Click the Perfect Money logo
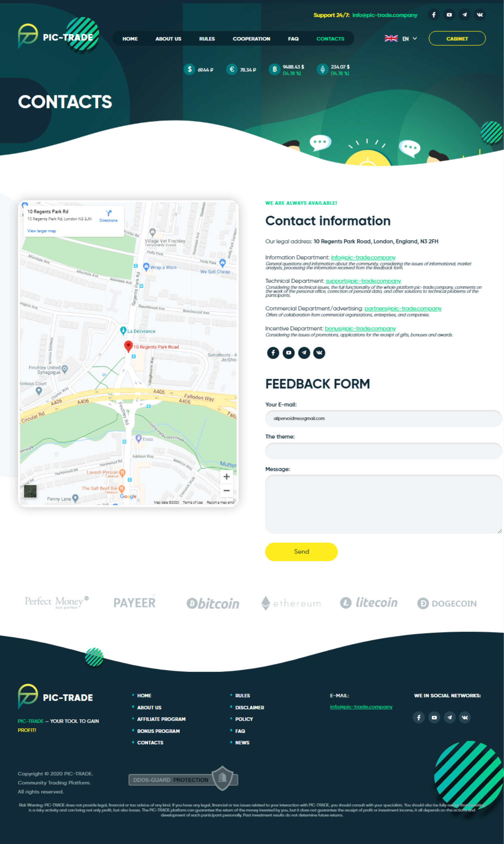This screenshot has height=844, width=504. [x=57, y=602]
